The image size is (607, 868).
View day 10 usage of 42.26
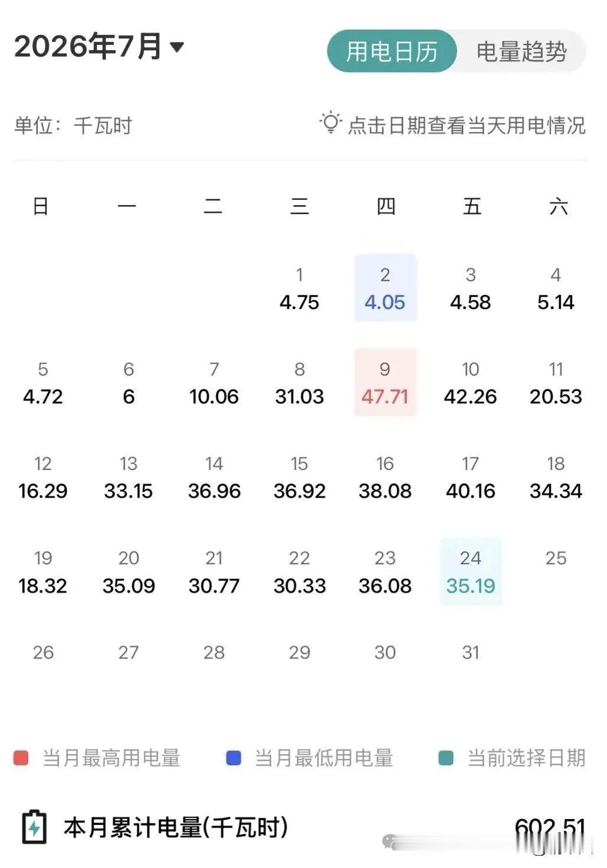point(471,383)
